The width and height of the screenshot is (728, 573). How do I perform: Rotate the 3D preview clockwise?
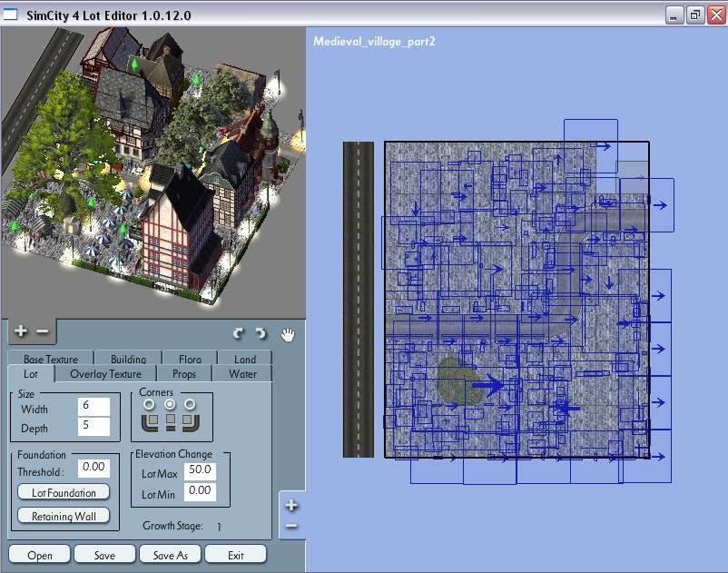tap(261, 333)
